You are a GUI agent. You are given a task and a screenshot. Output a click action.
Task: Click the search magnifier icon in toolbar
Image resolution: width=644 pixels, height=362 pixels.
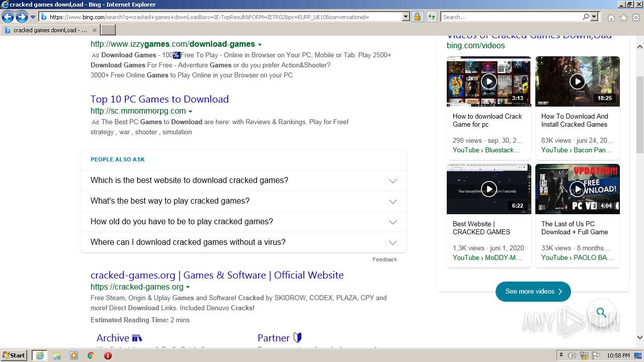[586, 17]
